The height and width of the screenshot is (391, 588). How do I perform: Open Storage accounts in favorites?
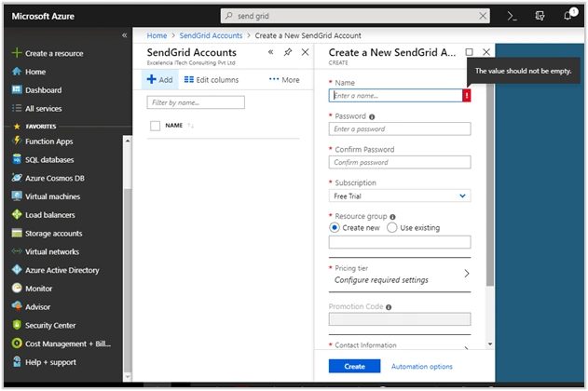click(54, 234)
